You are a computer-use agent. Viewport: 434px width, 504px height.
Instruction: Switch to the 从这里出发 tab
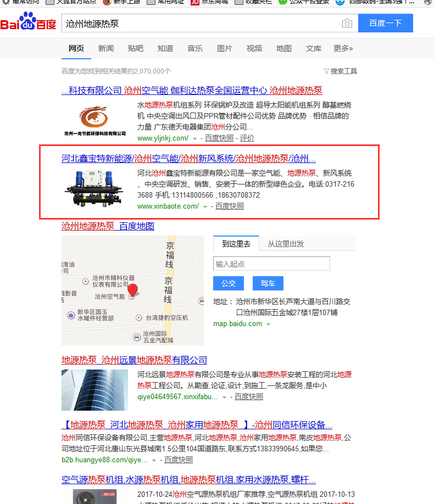(286, 244)
